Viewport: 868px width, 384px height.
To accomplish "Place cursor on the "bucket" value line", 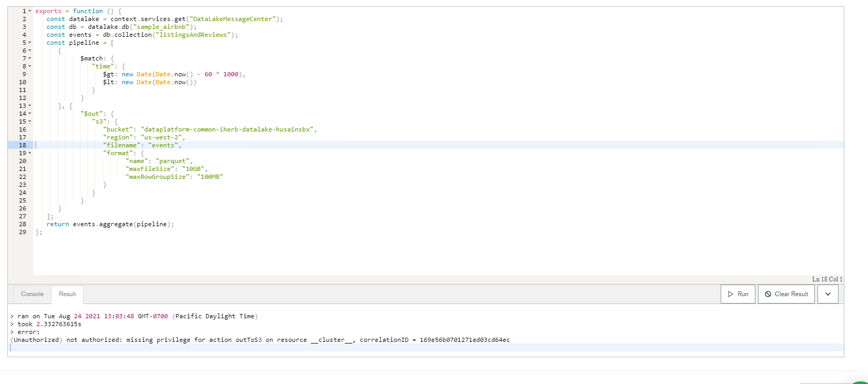I will [227, 129].
